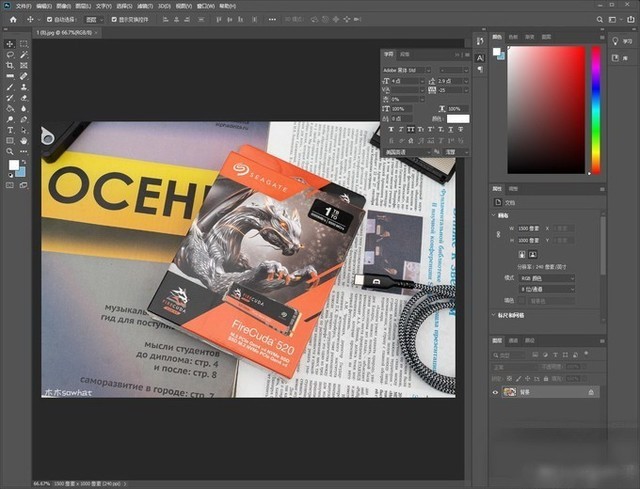The width and height of the screenshot is (640, 489).
Task: Click the more options three-dots in options bar
Action: 272,19
